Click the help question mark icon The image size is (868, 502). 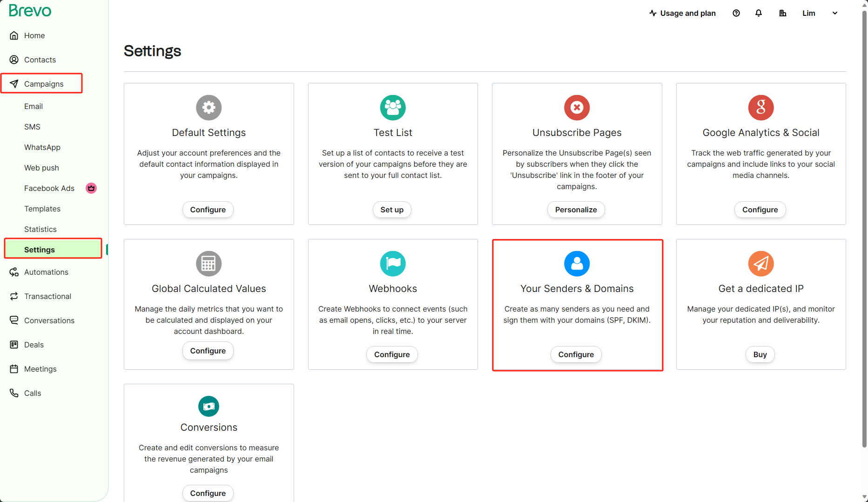[x=736, y=13]
